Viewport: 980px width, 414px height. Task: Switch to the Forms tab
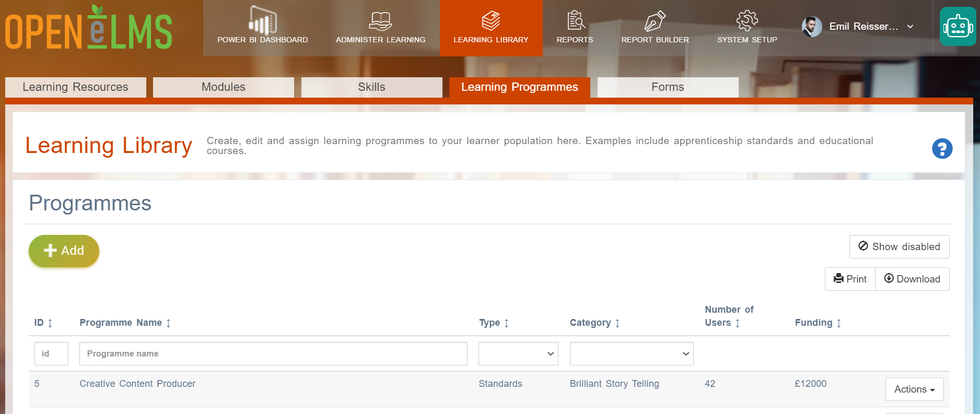pyautogui.click(x=668, y=87)
